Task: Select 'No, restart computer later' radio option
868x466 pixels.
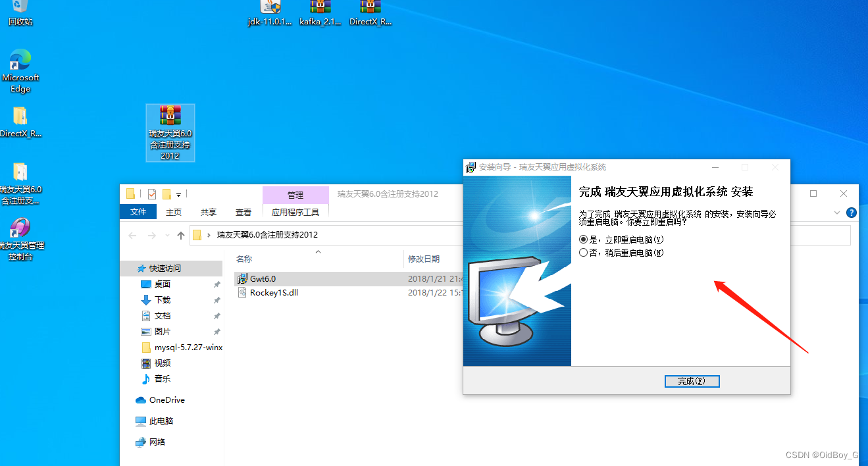Action: click(x=621, y=253)
